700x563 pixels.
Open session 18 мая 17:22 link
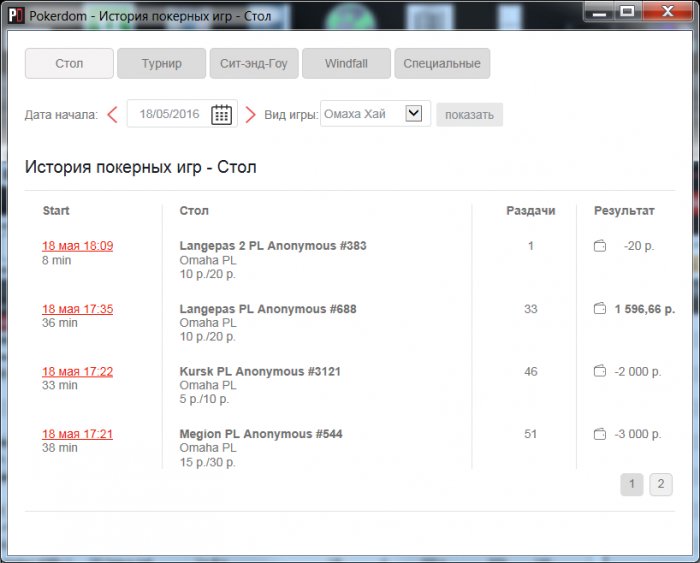[x=78, y=371]
